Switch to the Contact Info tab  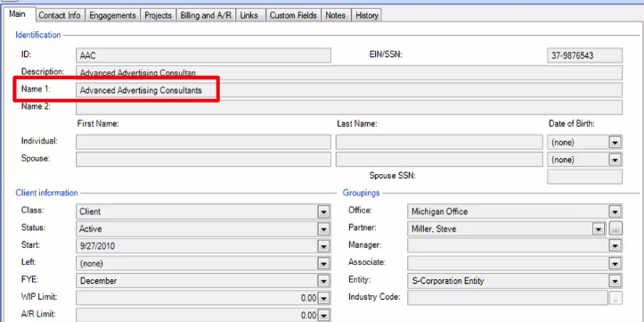pos(60,16)
